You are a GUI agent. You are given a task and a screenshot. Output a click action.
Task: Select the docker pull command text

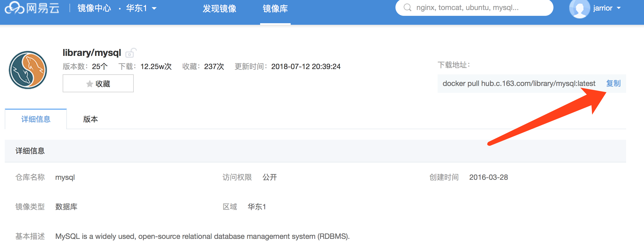point(519,83)
